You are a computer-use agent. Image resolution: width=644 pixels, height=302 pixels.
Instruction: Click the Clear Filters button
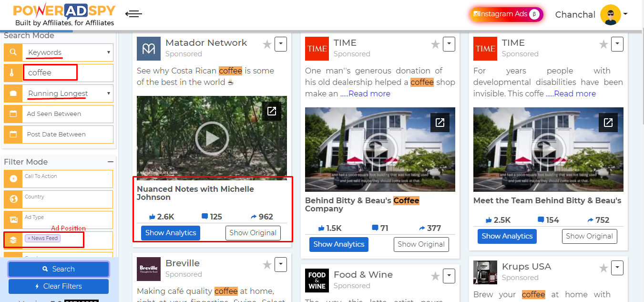click(x=59, y=286)
